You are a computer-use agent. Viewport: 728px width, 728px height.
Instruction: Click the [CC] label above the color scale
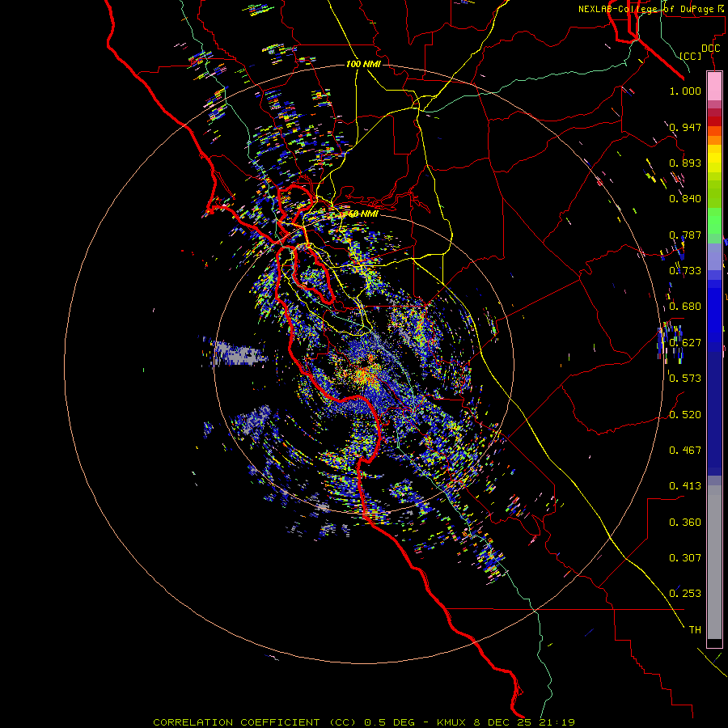(691, 56)
